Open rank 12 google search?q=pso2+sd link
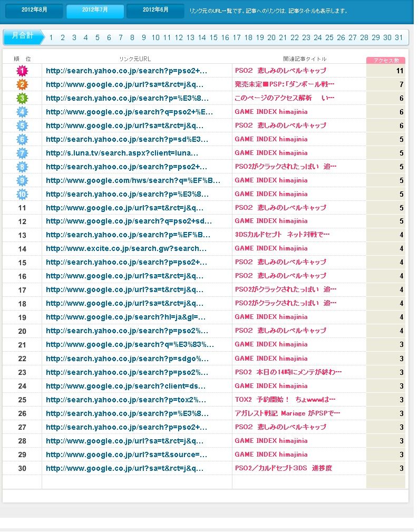419x532 pixels. [x=129, y=221]
